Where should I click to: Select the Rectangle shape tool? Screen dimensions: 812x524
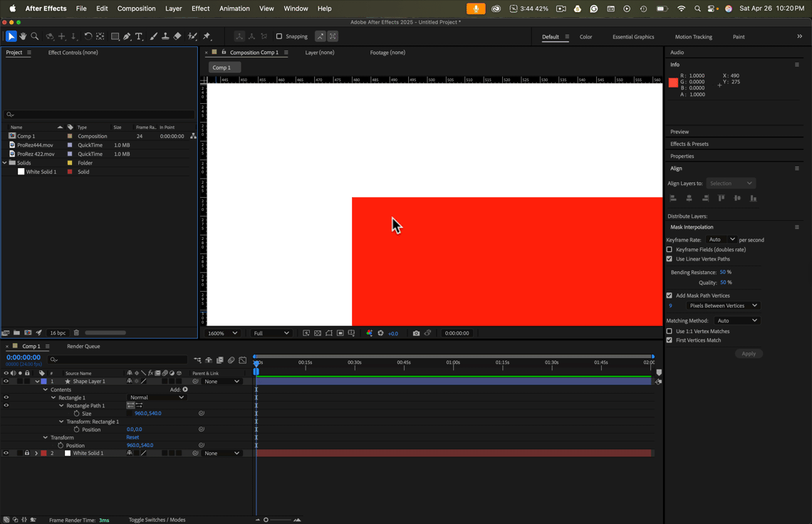tap(115, 36)
